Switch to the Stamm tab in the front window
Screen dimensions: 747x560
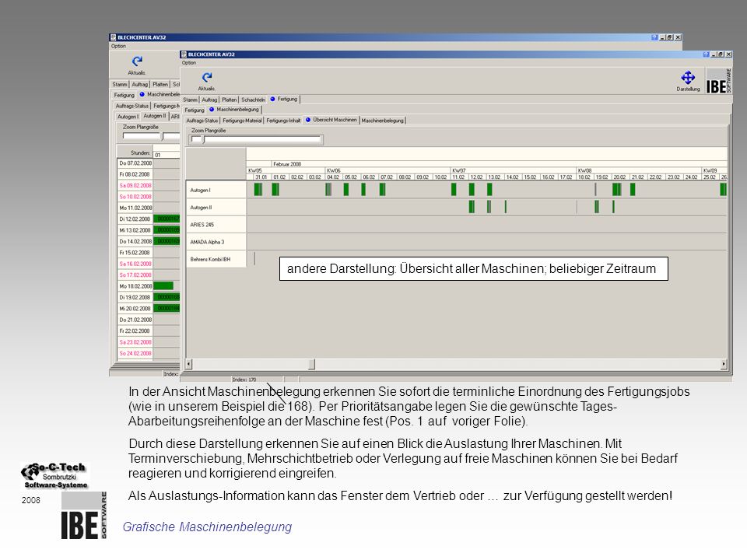190,100
